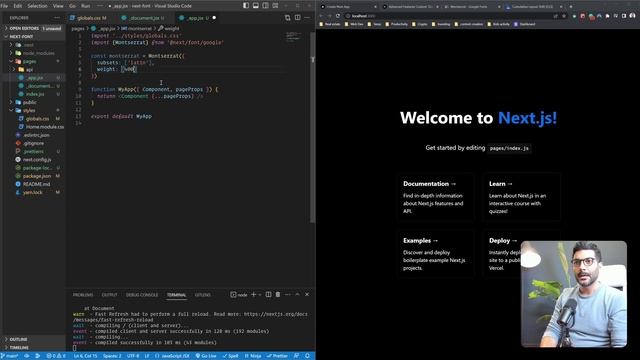Switch to the _document.jsx editor tab

tap(145, 18)
